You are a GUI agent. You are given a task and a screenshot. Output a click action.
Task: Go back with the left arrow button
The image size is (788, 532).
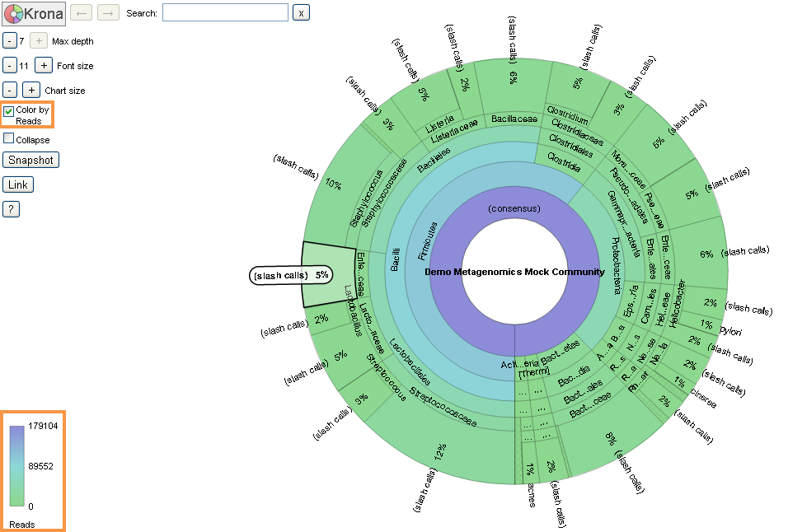coord(81,12)
